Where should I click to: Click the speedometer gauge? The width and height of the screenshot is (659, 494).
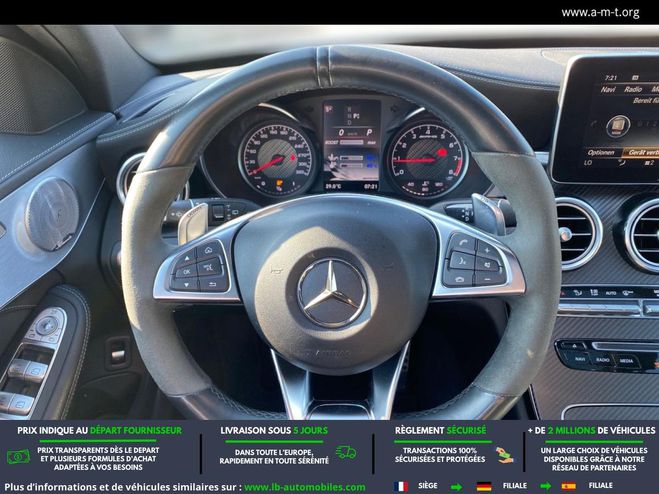pyautogui.click(x=277, y=159)
